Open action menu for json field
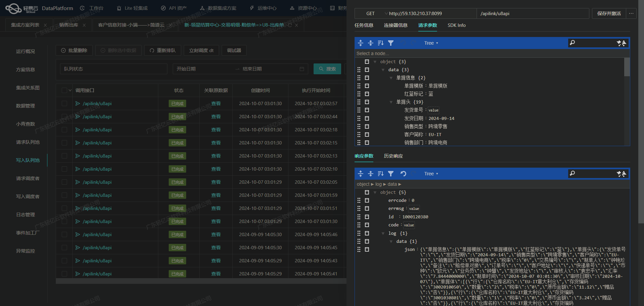The width and height of the screenshot is (644, 306). tap(367, 249)
